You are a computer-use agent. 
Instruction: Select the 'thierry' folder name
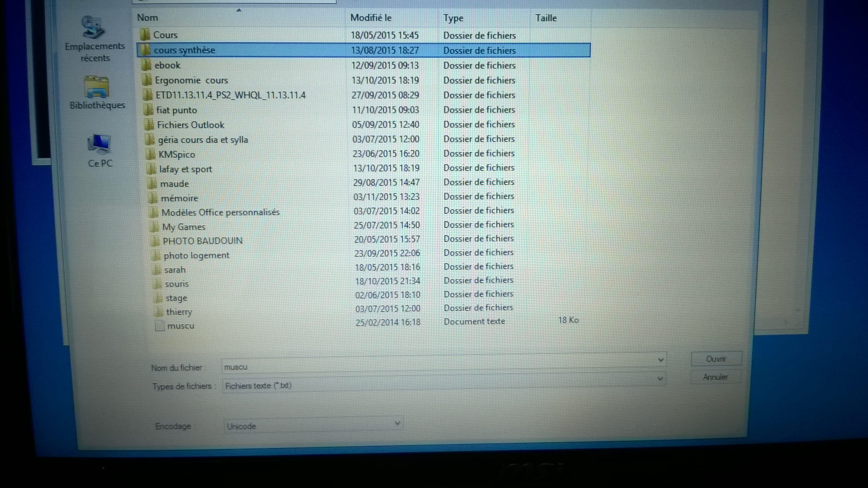[x=179, y=312]
